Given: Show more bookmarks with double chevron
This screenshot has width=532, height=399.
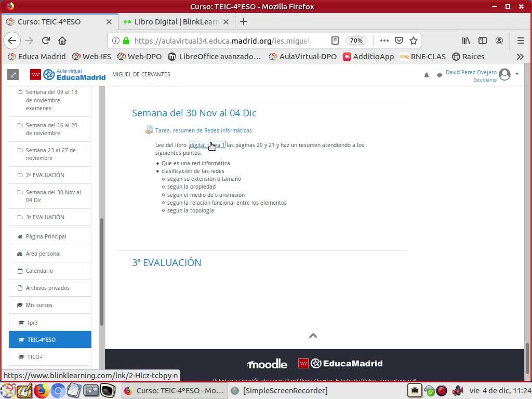Looking at the screenshot, I should (520, 57).
